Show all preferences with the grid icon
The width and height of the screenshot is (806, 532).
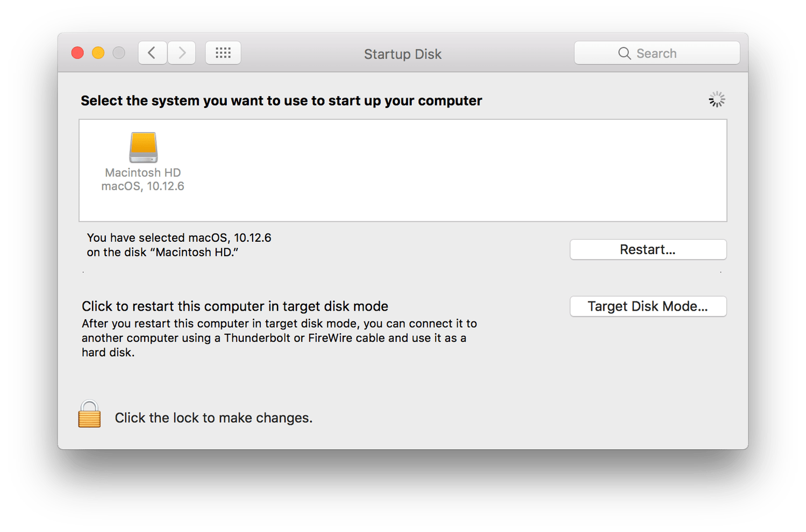(x=223, y=53)
